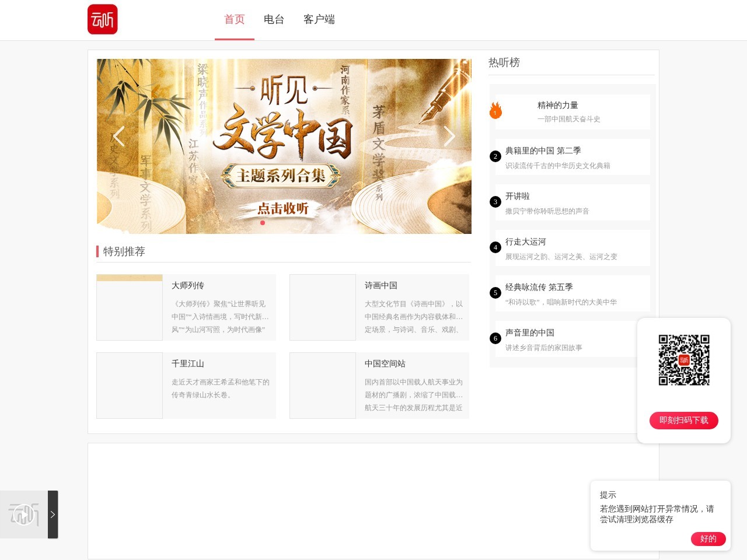Viewport: 747px width, 560px height.
Task: Switch to the 电台 tab
Action: [274, 19]
